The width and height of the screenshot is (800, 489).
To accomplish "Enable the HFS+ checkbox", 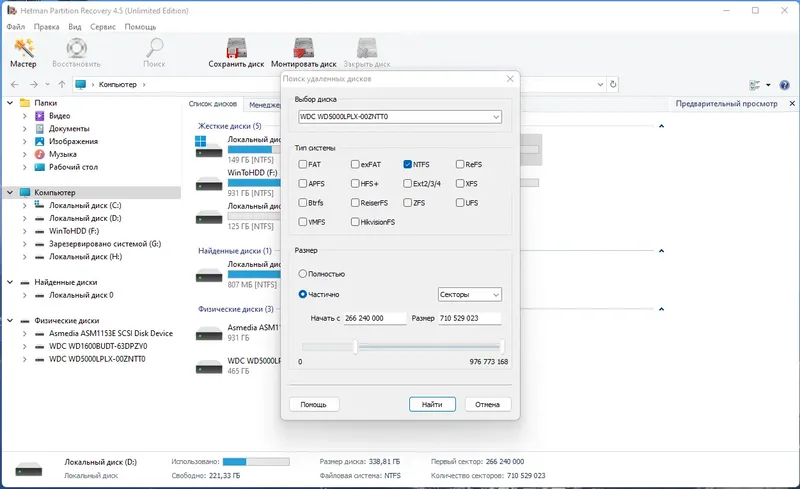I will [355, 183].
